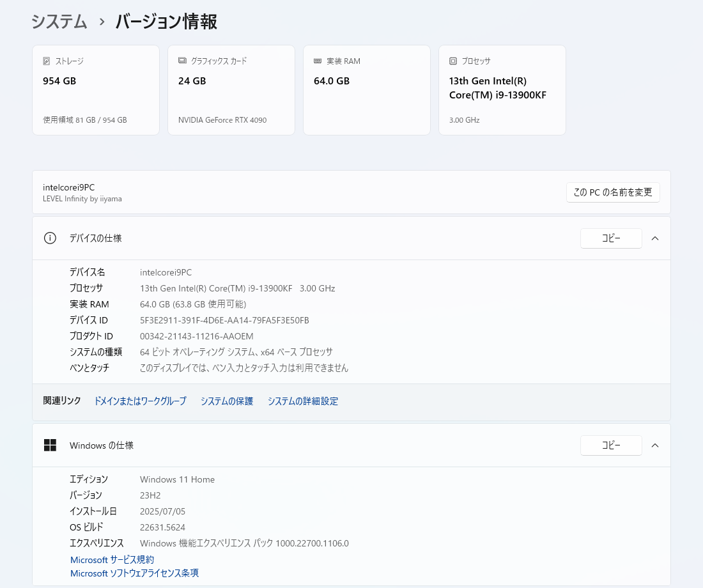Viewport: 703px width, 588px height.
Task: Collapse the Windows の仕様 section chevron
Action: tap(655, 445)
